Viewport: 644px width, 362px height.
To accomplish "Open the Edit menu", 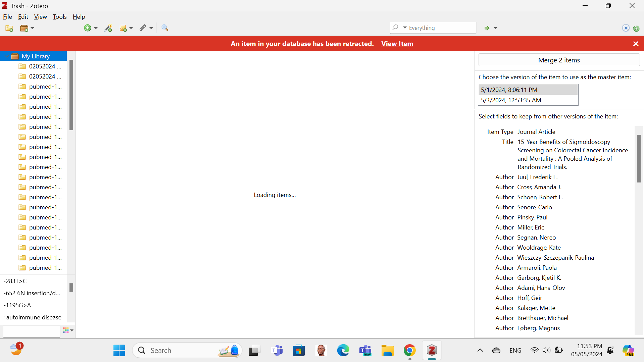I will point(23,16).
